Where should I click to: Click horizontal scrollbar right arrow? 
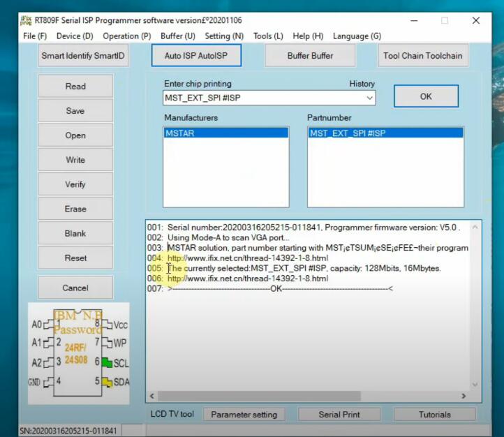click(x=464, y=396)
